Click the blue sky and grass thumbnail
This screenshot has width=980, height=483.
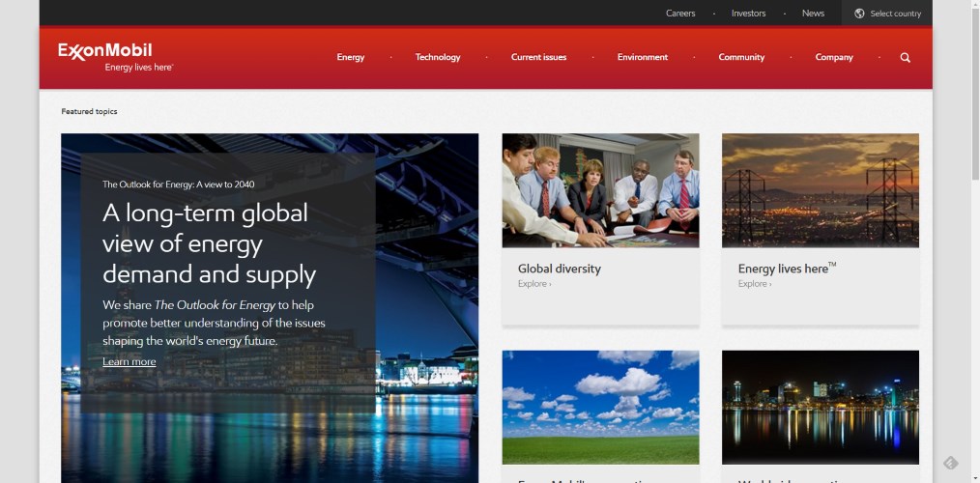pyautogui.click(x=600, y=408)
